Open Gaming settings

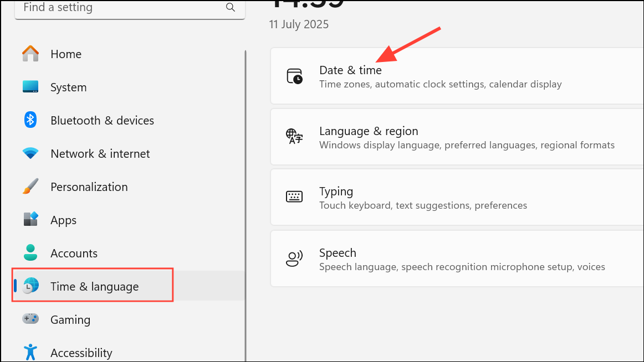[x=128, y=319]
